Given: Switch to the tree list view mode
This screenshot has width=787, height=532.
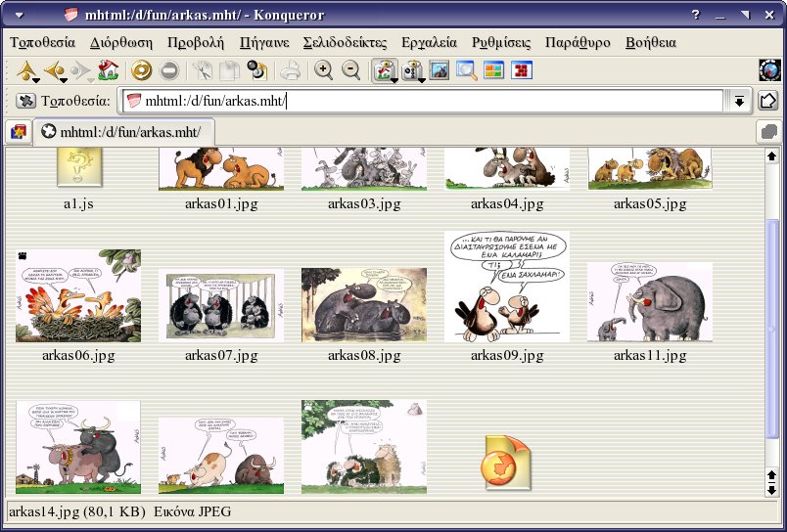Looking at the screenshot, I should coord(414,70).
